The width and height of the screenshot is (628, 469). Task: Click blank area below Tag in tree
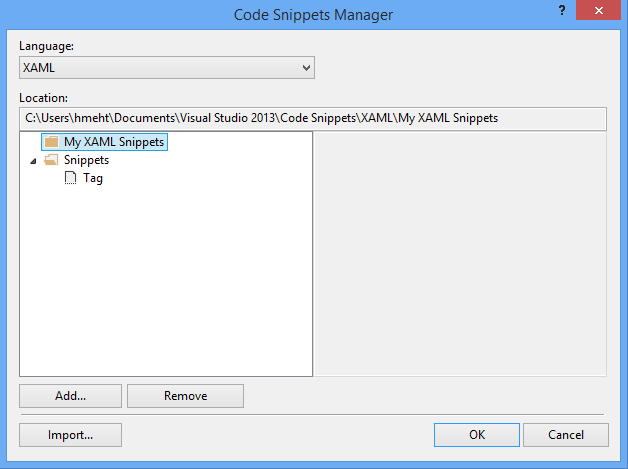coord(166,280)
